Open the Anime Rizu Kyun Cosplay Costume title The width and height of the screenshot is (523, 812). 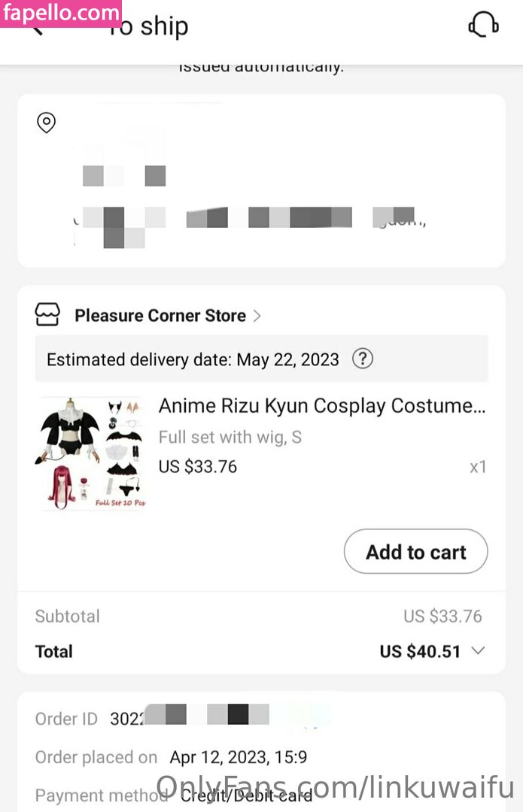(322, 406)
